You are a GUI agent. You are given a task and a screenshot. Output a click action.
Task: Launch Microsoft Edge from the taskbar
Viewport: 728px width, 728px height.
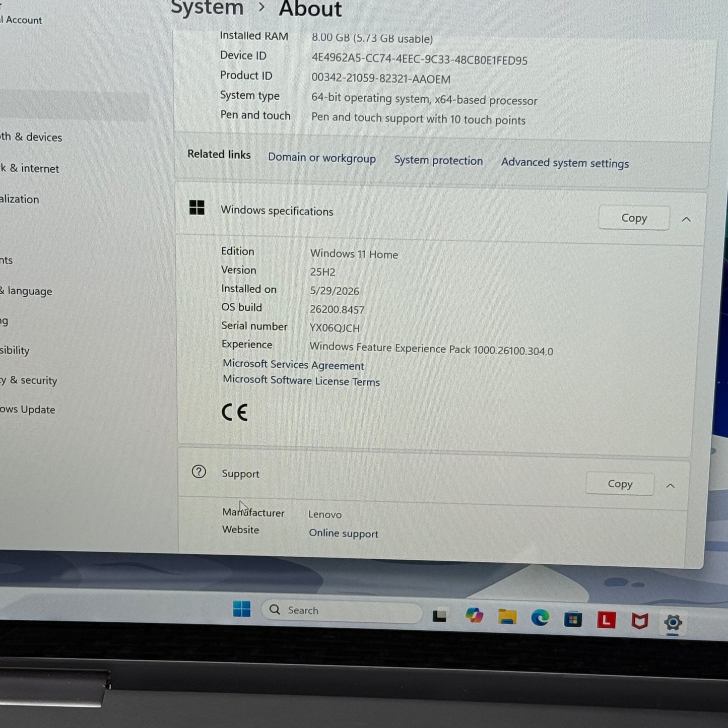tap(540, 618)
